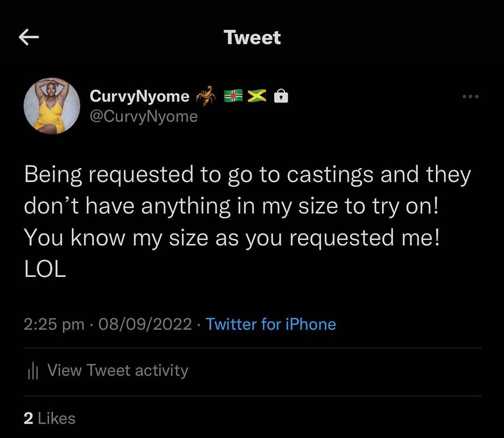Click the Tweet header title
This screenshot has width=504, height=438.
pyautogui.click(x=252, y=38)
